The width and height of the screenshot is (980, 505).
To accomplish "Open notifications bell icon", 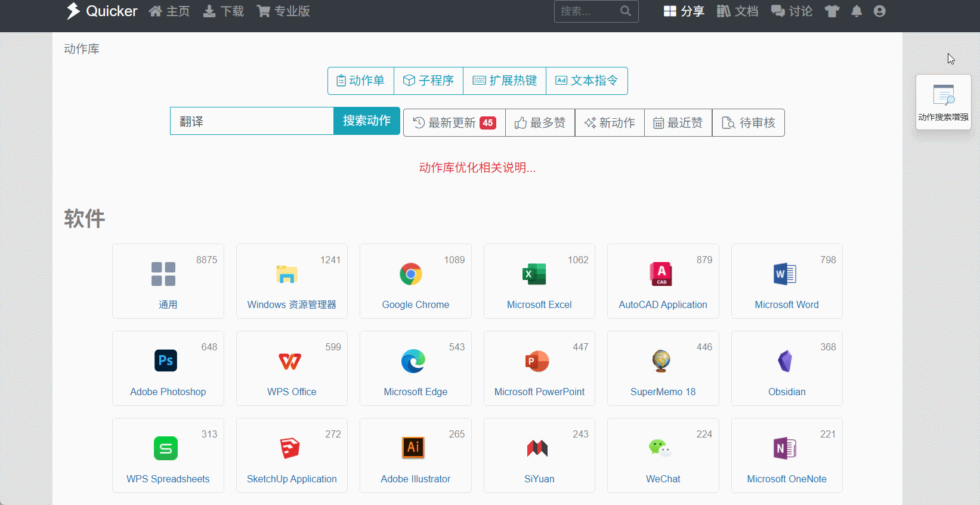I will point(857,11).
